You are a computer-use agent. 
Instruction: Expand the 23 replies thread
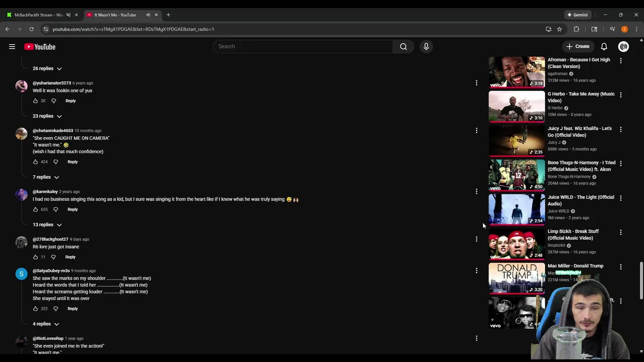(47, 116)
